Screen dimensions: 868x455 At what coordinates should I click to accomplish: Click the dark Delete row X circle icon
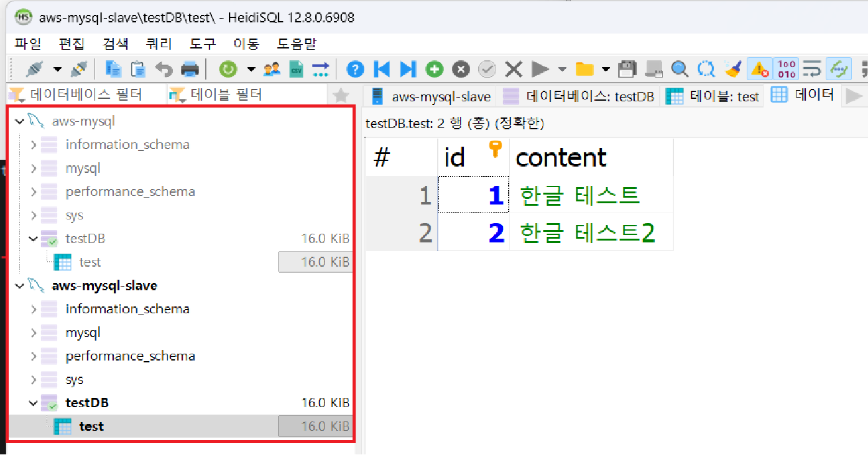pos(460,68)
